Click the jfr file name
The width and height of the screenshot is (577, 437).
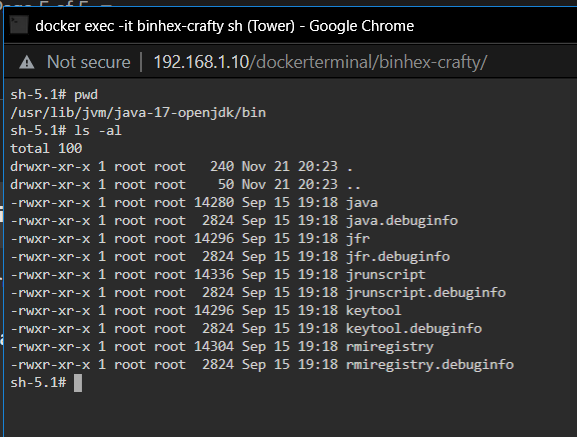point(358,239)
